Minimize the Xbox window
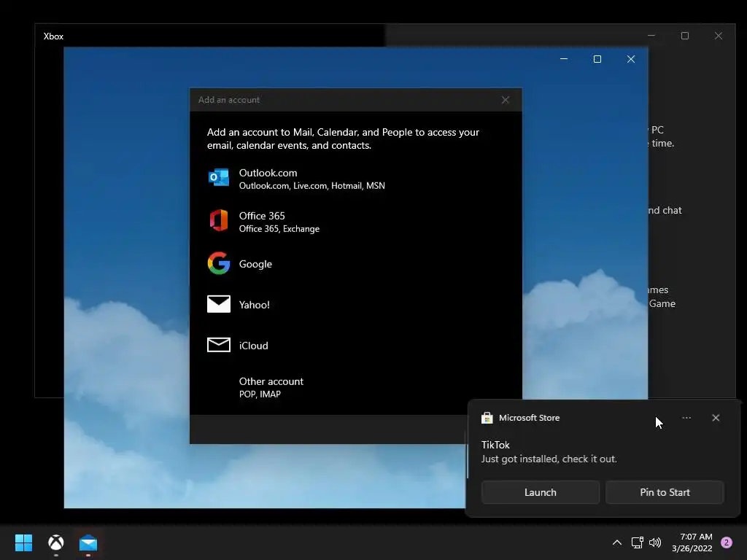The image size is (747, 560). (x=651, y=36)
